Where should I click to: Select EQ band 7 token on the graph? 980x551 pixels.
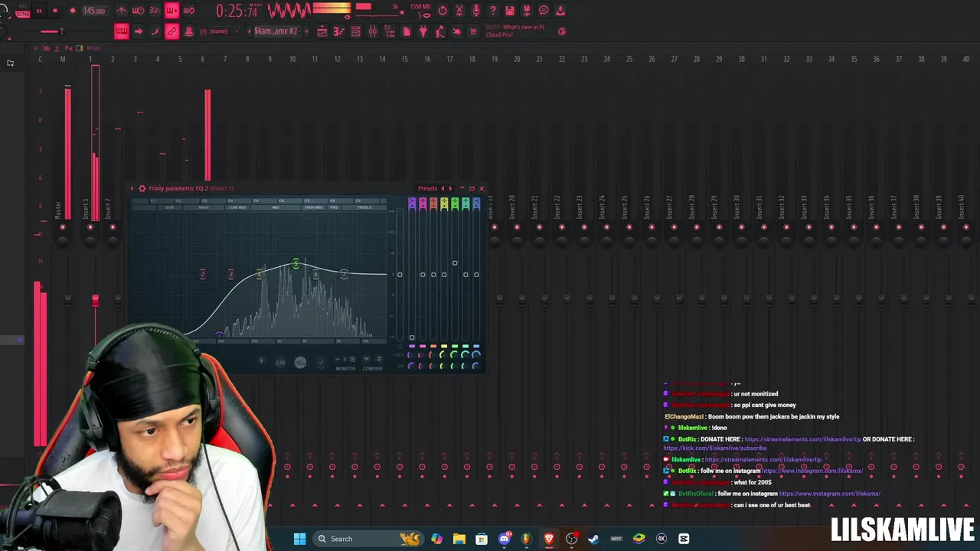pos(344,274)
